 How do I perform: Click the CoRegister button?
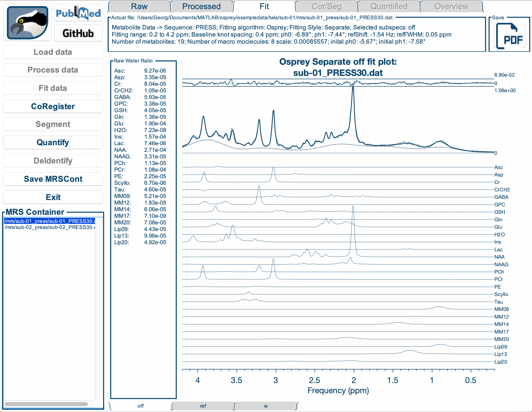53,106
